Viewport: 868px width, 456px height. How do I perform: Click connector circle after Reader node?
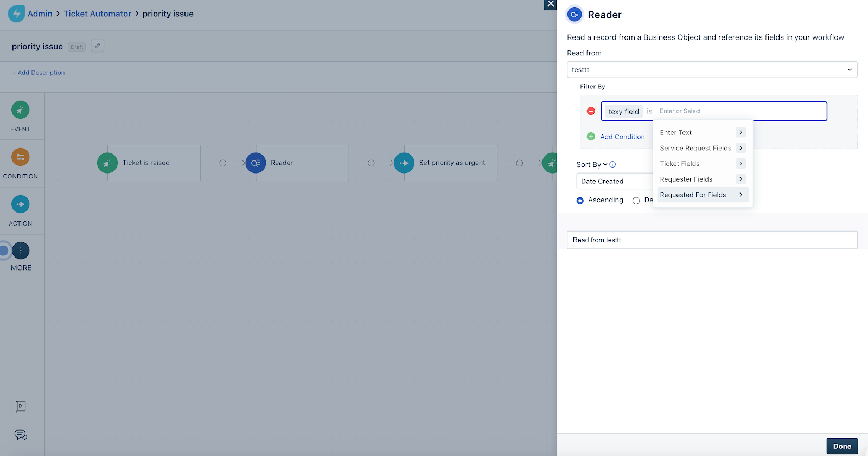point(371,163)
